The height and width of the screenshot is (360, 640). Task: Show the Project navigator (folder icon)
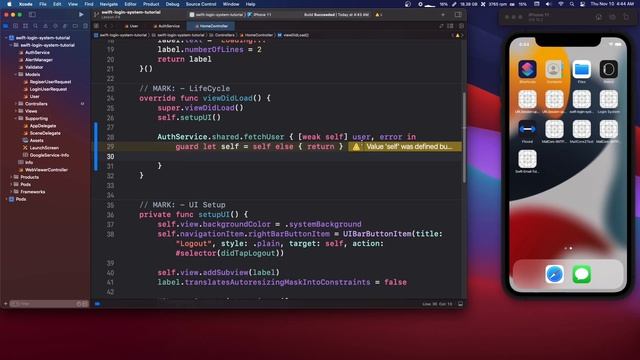6,26
